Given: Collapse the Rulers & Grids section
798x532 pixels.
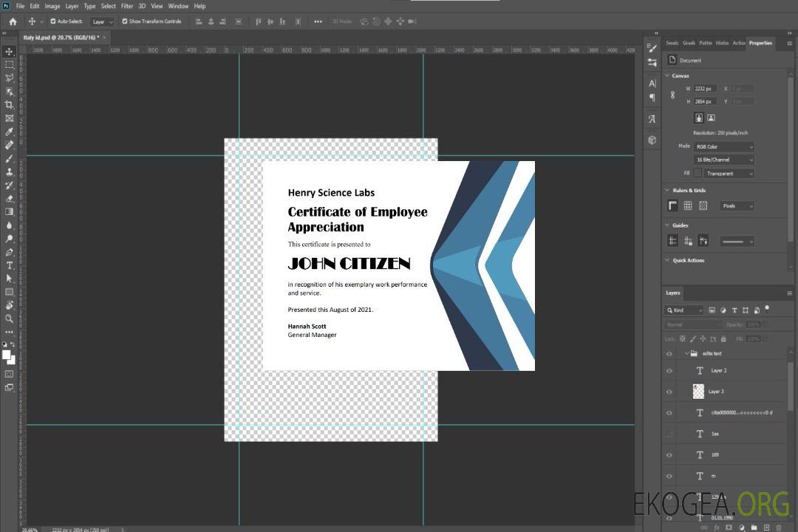Looking at the screenshot, I should point(668,191).
